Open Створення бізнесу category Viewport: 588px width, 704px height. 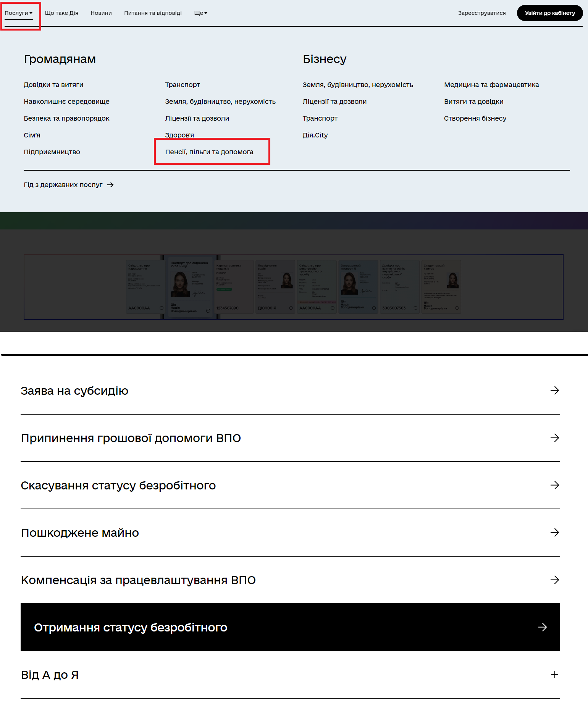(x=475, y=118)
